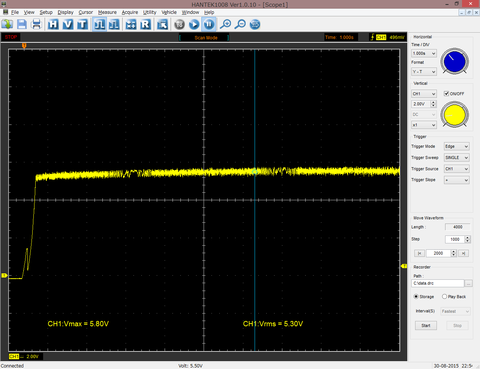480x369 pixels.
Task: Click the blue T trigger toolbar icon
Action: click(x=82, y=24)
